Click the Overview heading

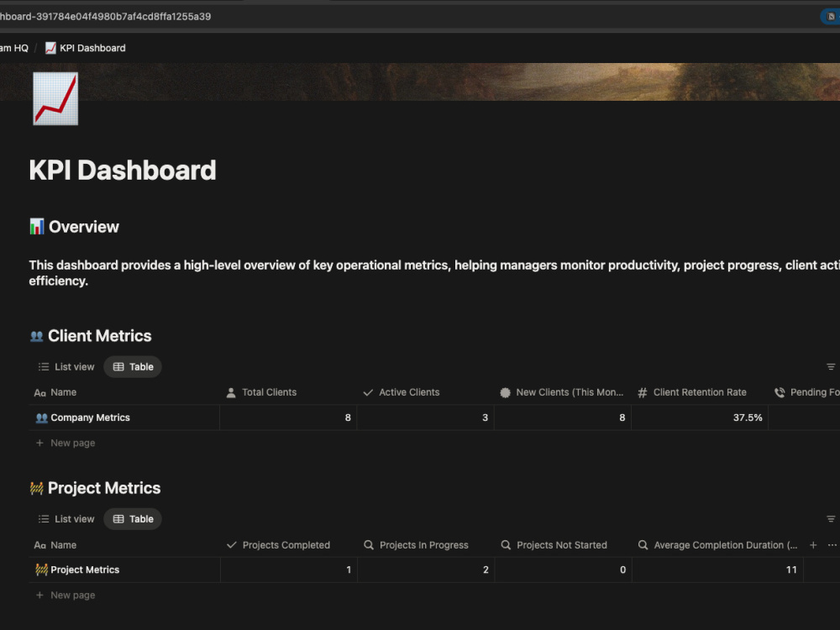click(83, 227)
